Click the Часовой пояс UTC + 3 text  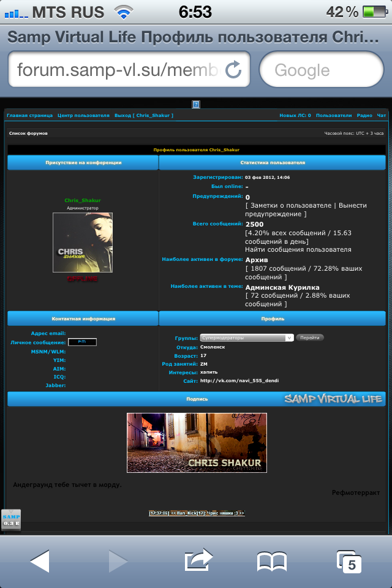pos(354,133)
